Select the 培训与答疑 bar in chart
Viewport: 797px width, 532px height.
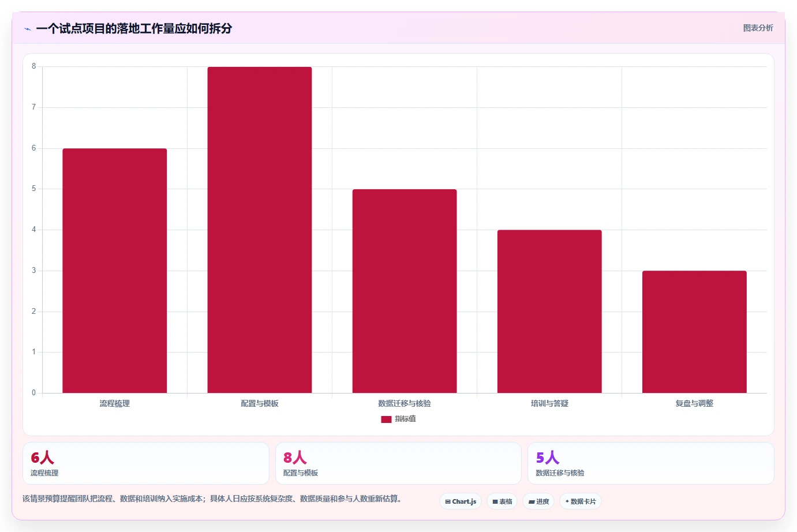[x=549, y=312]
